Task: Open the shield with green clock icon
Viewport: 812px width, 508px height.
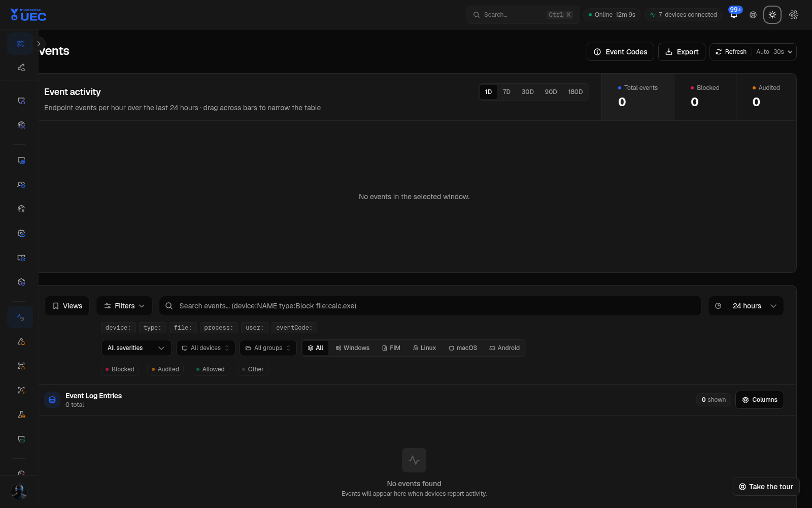Action: tap(21, 439)
